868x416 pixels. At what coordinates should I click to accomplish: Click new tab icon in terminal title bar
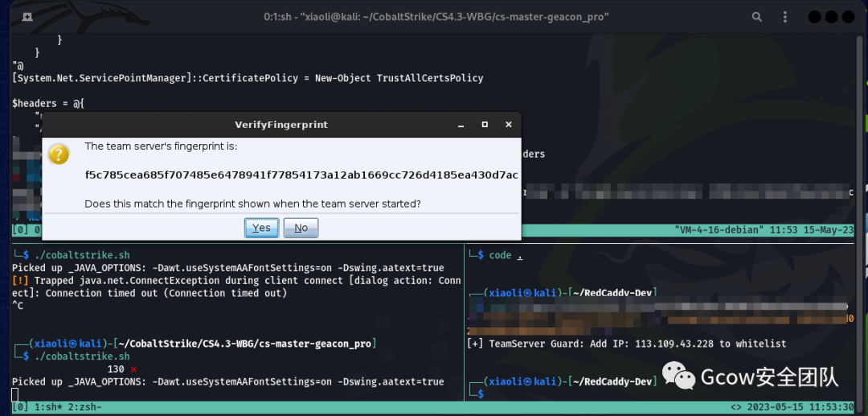(x=27, y=17)
